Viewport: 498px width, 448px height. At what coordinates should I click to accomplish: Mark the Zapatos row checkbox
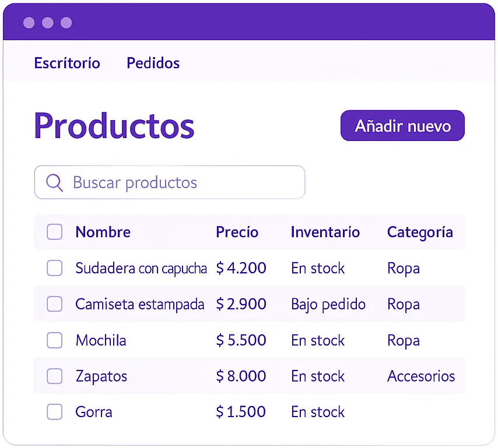coord(54,376)
